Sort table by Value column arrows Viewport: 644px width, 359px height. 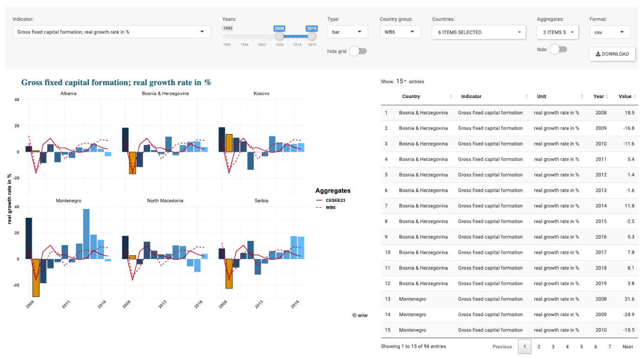tap(634, 96)
